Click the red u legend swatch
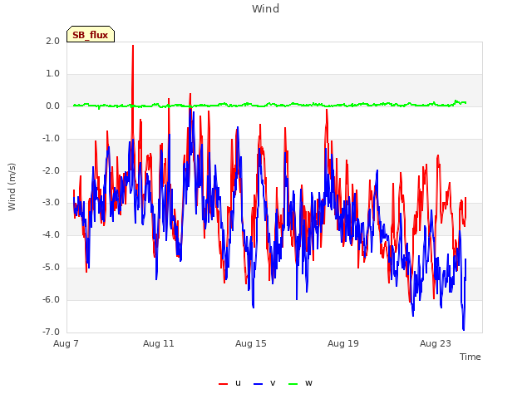532x399 pixels. tap(223, 384)
